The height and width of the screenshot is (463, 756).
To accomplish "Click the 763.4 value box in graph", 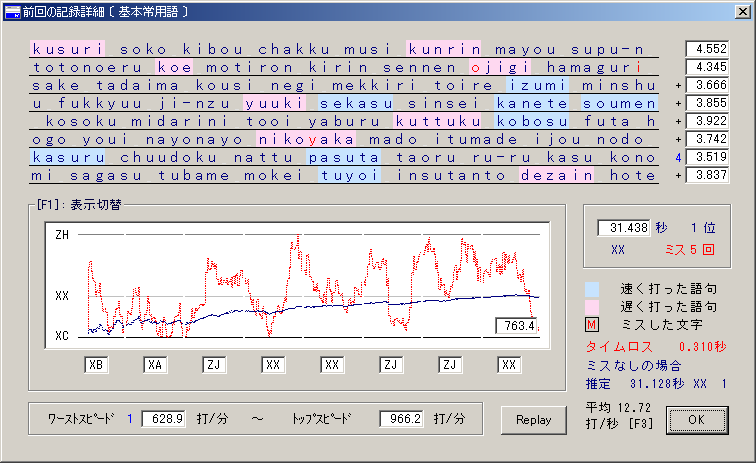I will tap(516, 326).
